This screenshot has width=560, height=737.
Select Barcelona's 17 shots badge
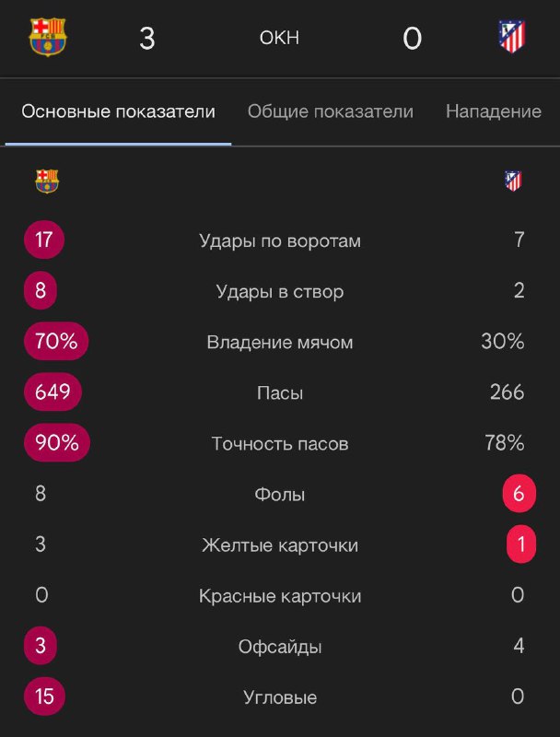tap(44, 240)
